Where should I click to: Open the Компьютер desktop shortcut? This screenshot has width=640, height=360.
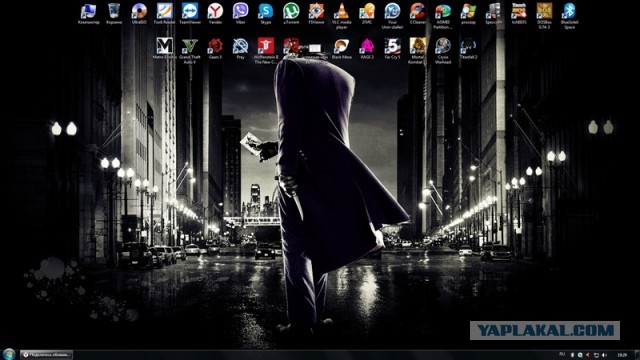coord(88,14)
